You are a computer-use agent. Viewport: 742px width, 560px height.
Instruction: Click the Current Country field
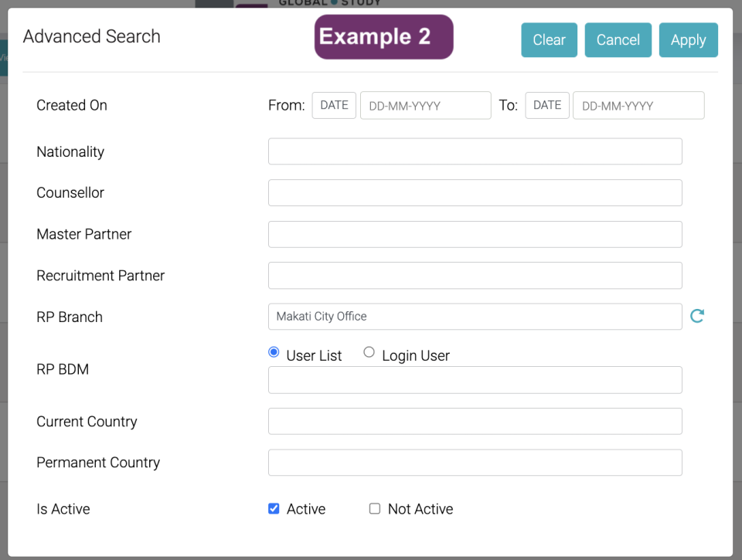coord(475,422)
